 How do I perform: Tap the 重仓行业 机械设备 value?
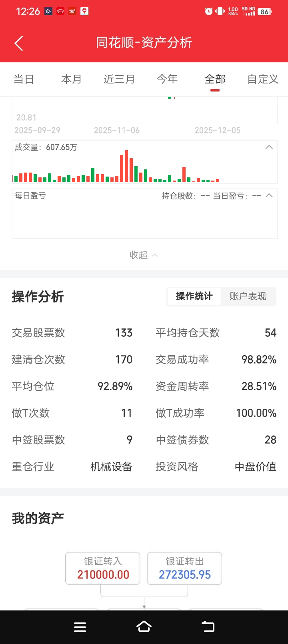click(111, 467)
